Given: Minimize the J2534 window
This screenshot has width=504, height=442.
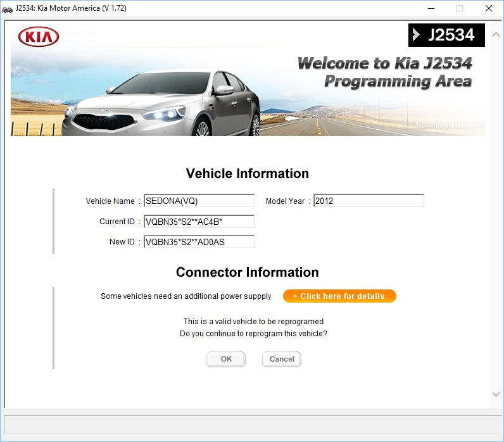Looking at the screenshot, I should [431, 8].
